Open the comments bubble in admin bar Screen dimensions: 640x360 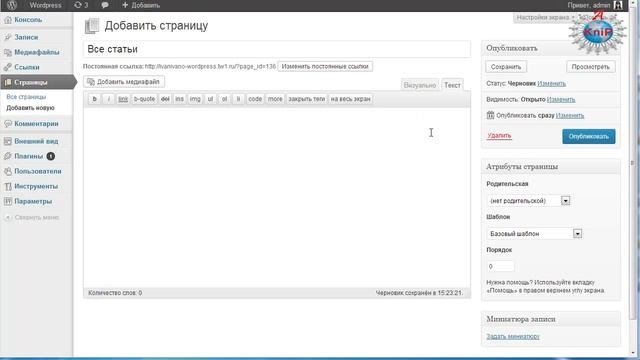tap(105, 5)
